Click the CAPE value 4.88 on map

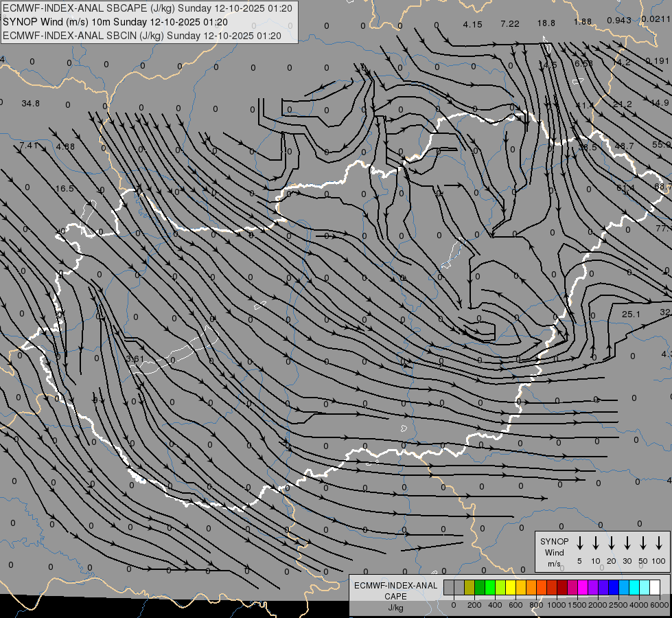pos(65,147)
